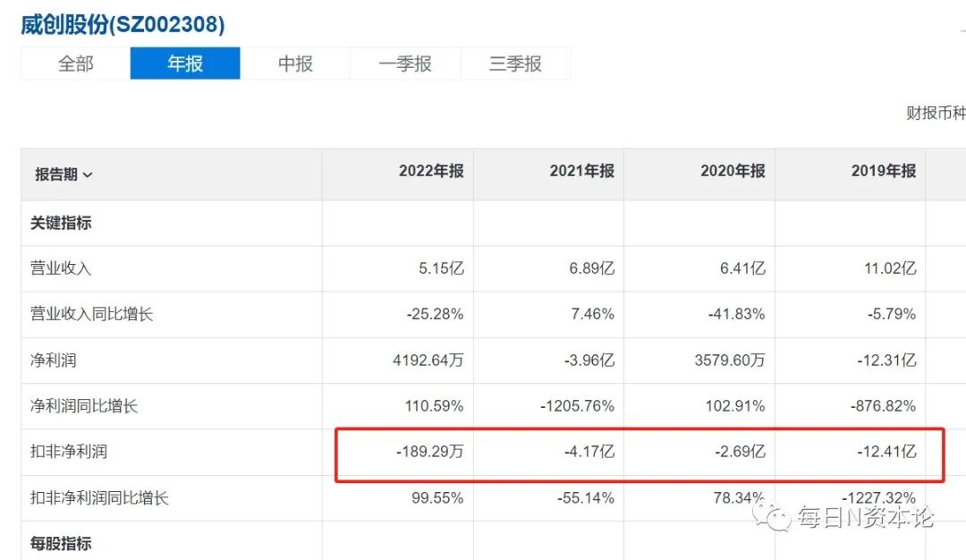Click the 6.89亿 revenue cell
The image size is (966, 560).
click(x=591, y=268)
